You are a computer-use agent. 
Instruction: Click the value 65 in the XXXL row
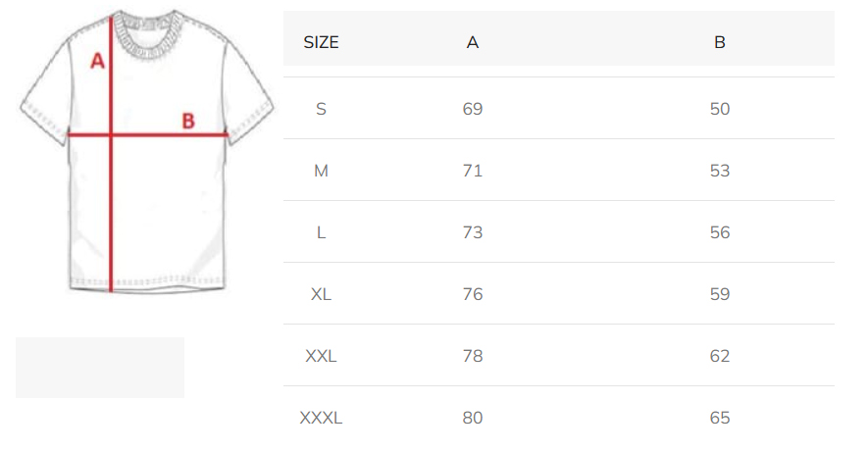[720, 418]
